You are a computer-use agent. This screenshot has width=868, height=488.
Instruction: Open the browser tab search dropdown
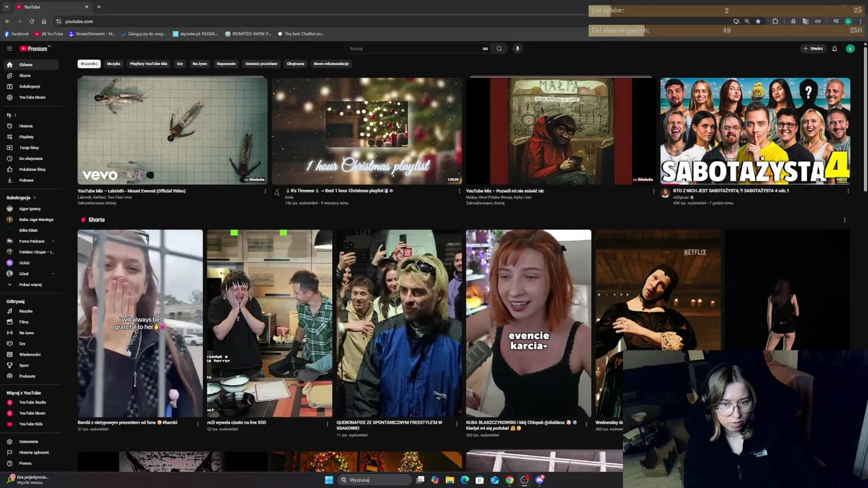7,7
